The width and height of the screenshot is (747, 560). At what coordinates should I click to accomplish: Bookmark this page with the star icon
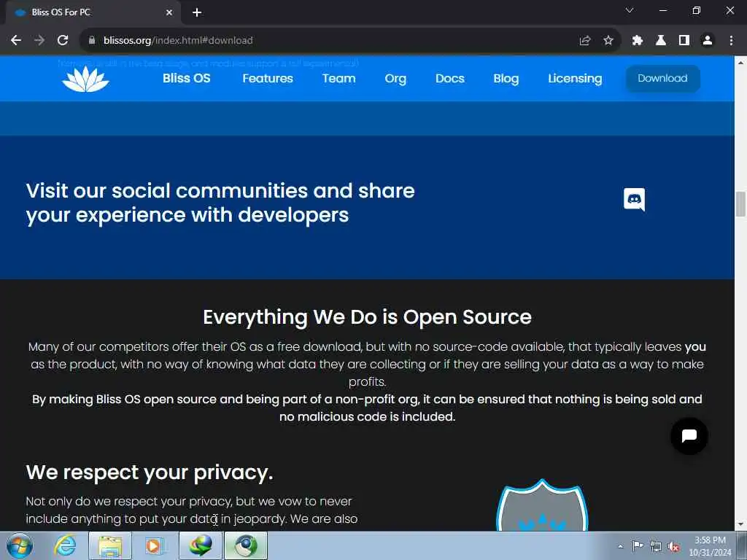pyautogui.click(x=608, y=41)
